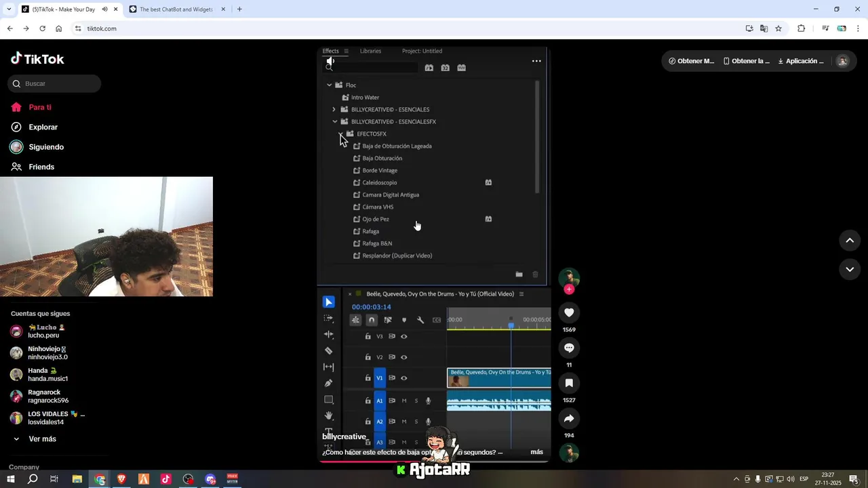Open the three-dot video options menu

click(536, 61)
